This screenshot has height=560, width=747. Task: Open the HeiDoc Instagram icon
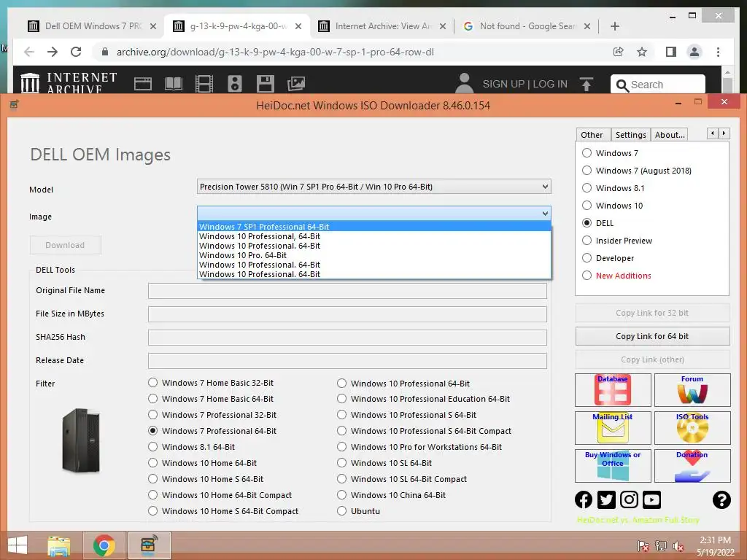[x=629, y=499]
